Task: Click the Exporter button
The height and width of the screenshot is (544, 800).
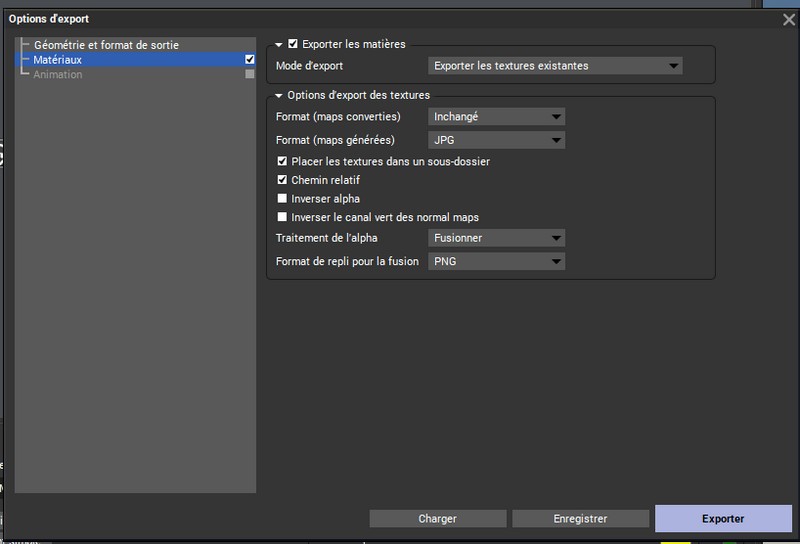Action: [723, 519]
